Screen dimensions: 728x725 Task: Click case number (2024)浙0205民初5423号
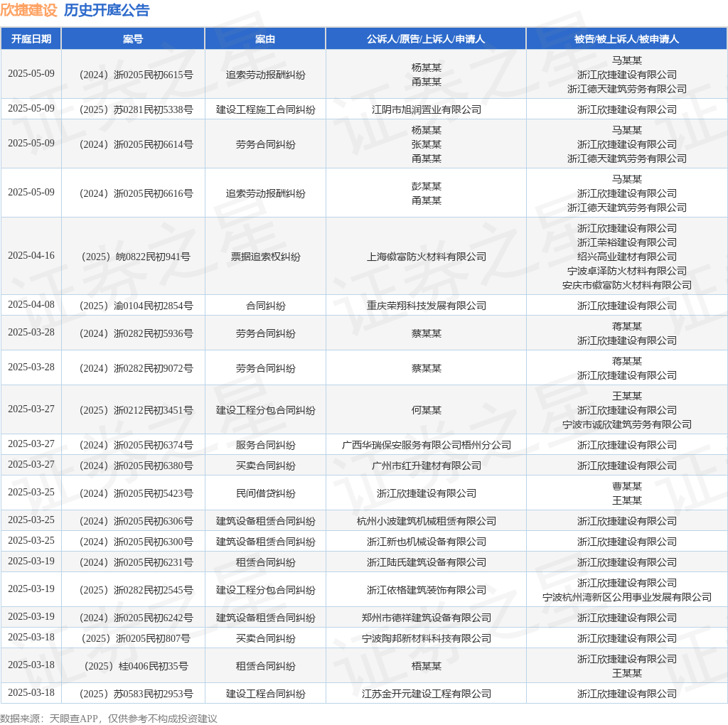pos(136,493)
